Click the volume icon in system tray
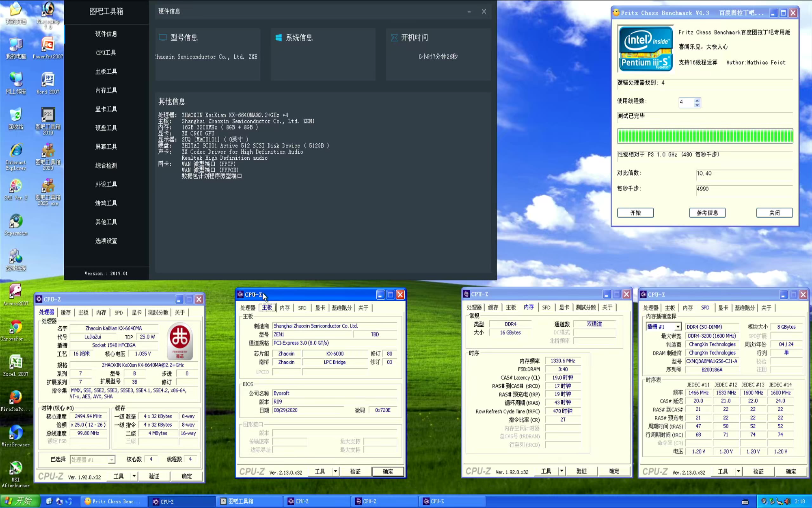 (x=787, y=501)
